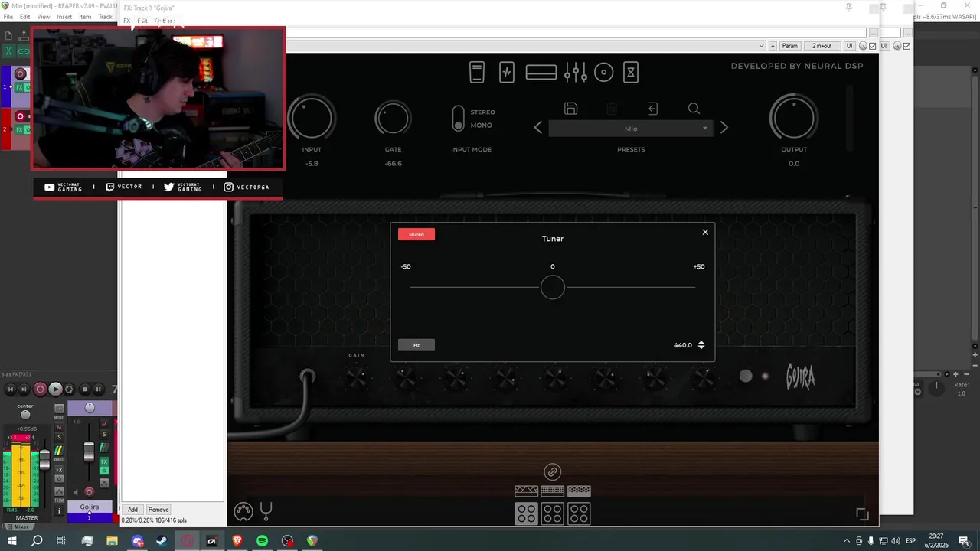This screenshot has height=551, width=980.
Task: Solo the master track
Action: (59, 437)
